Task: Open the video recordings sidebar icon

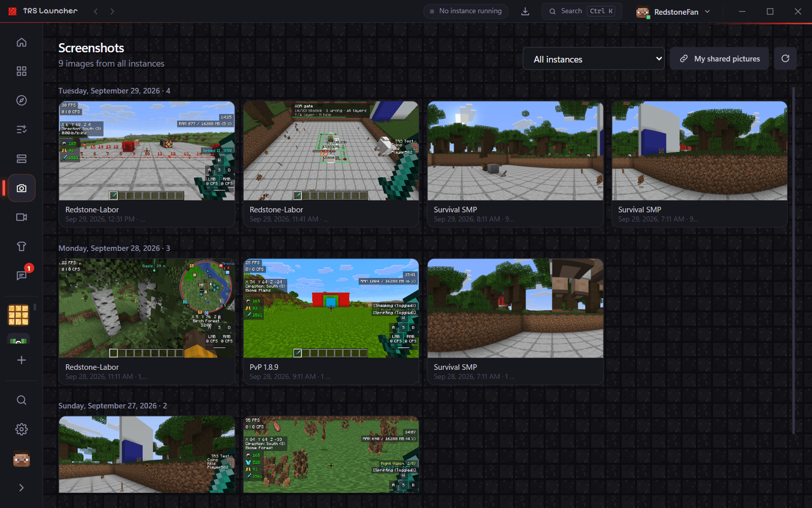Action: [x=21, y=217]
